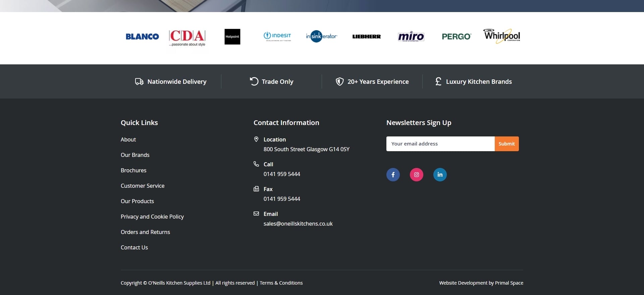Click the delivery truck icon
Image resolution: width=644 pixels, height=295 pixels.
(139, 81)
